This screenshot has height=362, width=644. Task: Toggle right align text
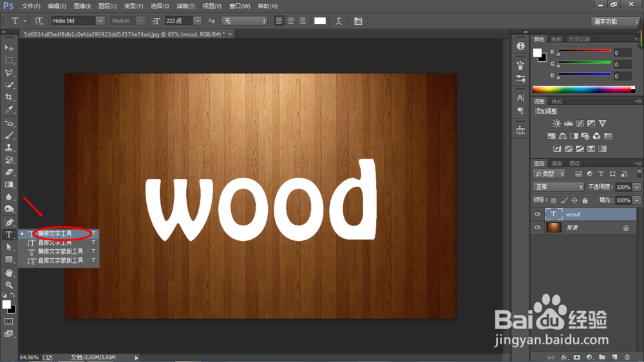pyautogui.click(x=302, y=21)
